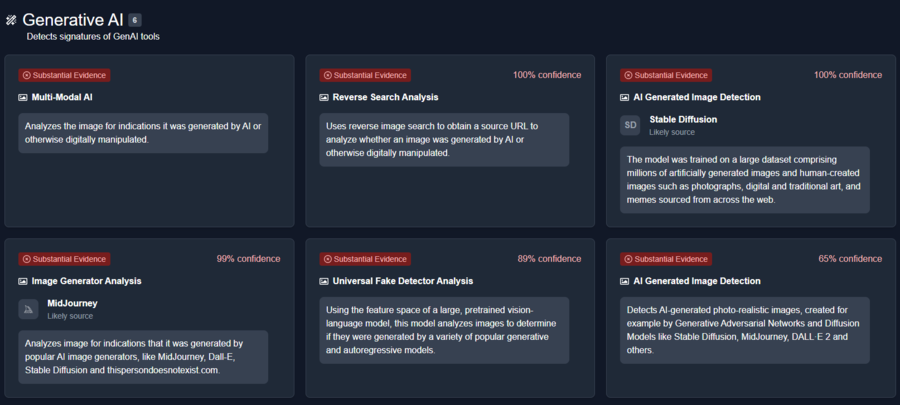Click the Stable Diffusion model training description box
Screen dimensions: 900x405
point(744,180)
